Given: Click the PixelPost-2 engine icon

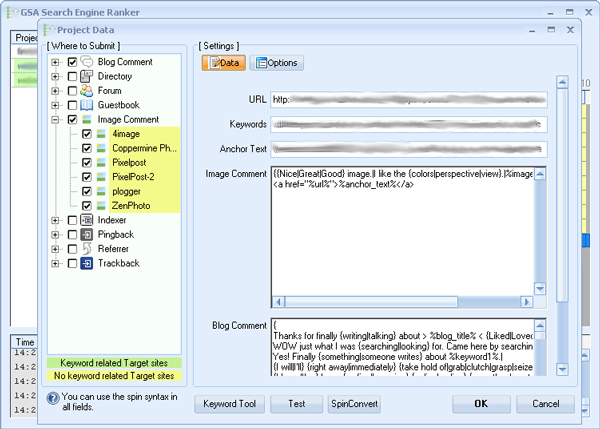Looking at the screenshot, I should tap(101, 177).
